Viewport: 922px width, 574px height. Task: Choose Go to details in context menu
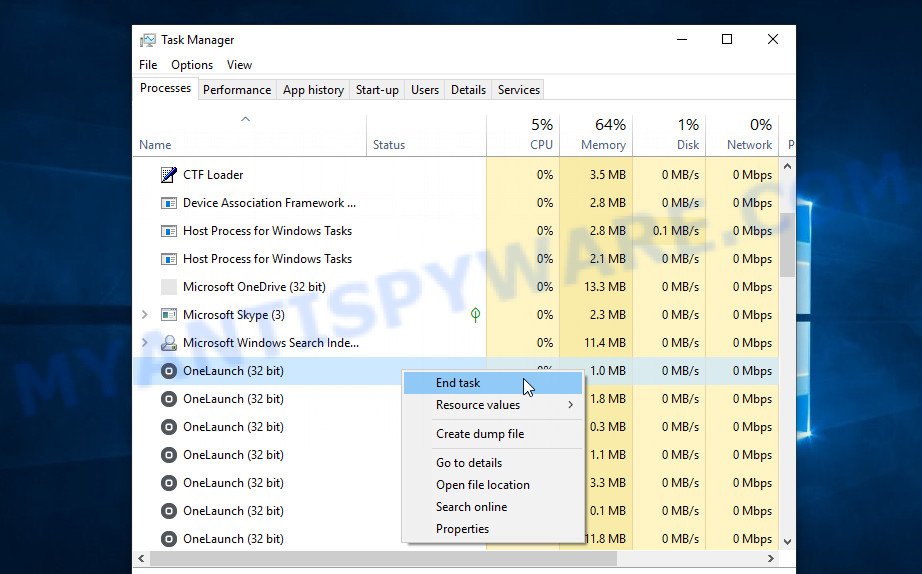tap(493, 463)
